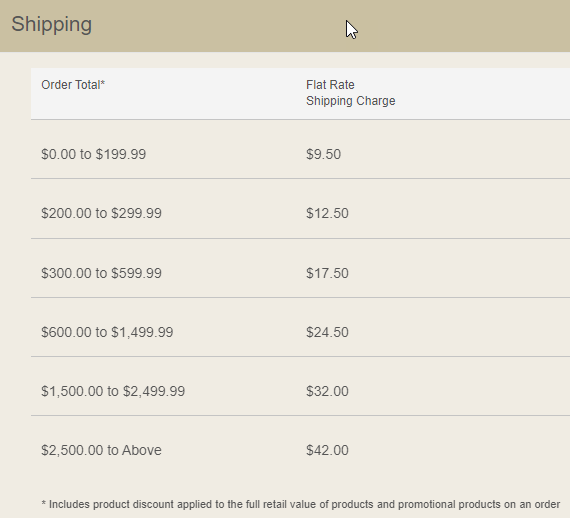
Task: Select the Order Total column header
Action: pyautogui.click(x=73, y=85)
